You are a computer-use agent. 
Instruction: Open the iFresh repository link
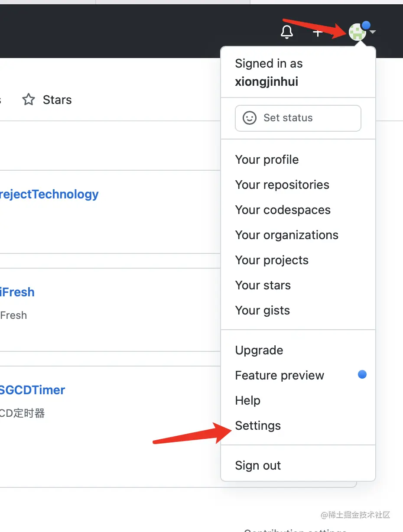click(17, 292)
